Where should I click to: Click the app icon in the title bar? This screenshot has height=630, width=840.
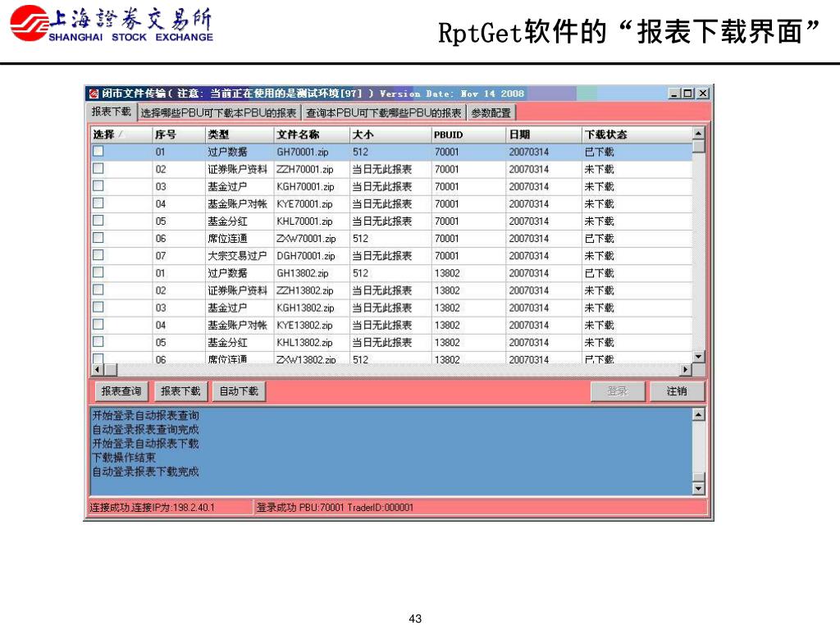(x=94, y=94)
